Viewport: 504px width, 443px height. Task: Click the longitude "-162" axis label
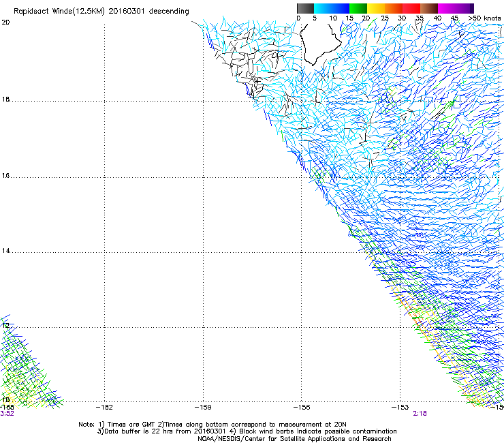pyautogui.click(x=104, y=408)
